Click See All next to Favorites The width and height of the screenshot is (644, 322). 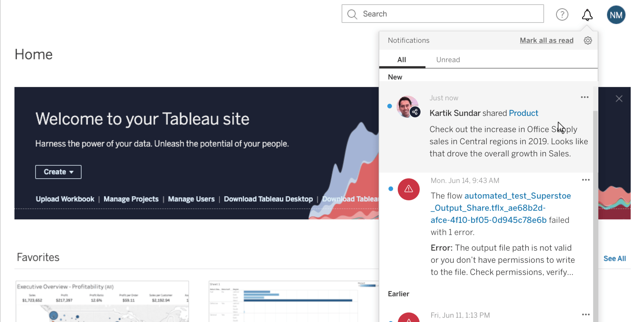coord(615,258)
